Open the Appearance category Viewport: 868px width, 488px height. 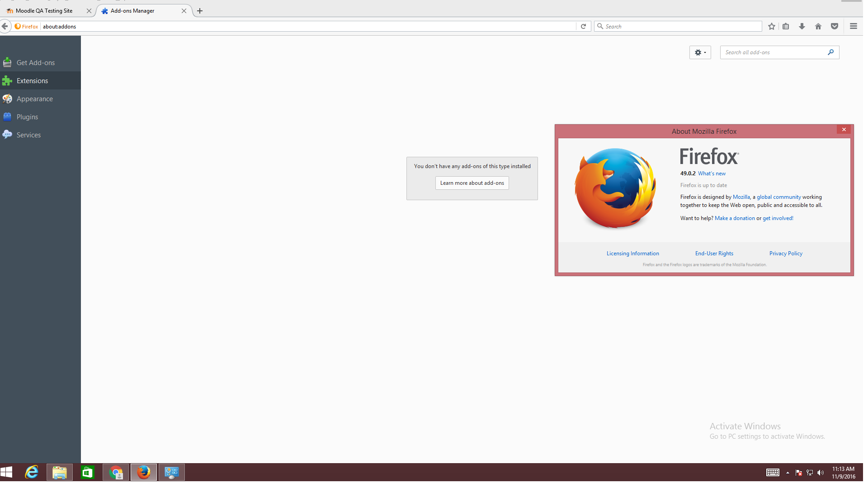click(40, 99)
